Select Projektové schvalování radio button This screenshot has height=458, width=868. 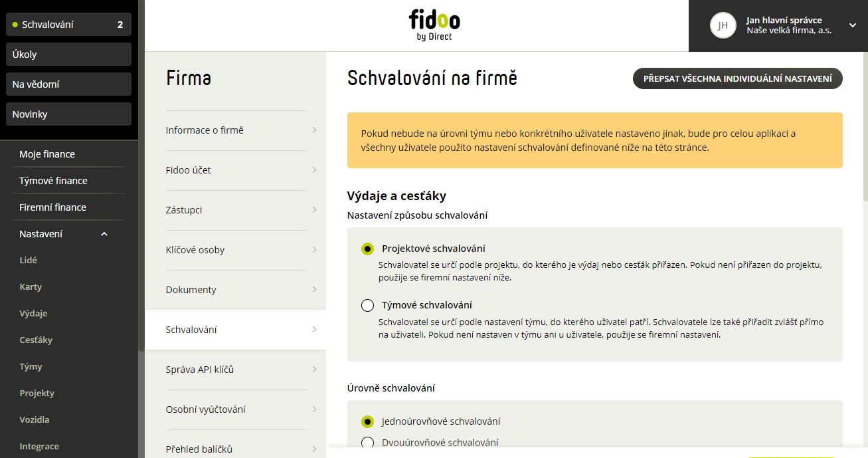click(x=367, y=249)
